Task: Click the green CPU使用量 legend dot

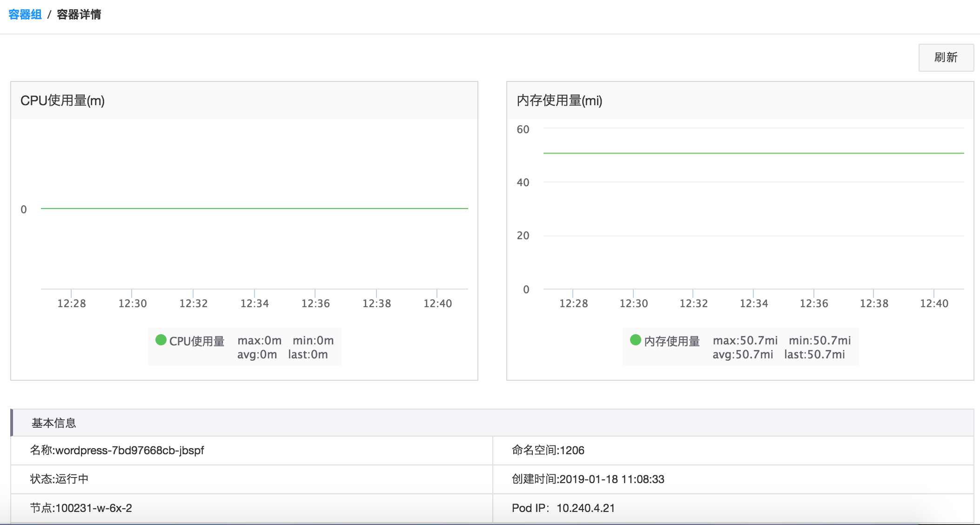Action: click(x=160, y=340)
